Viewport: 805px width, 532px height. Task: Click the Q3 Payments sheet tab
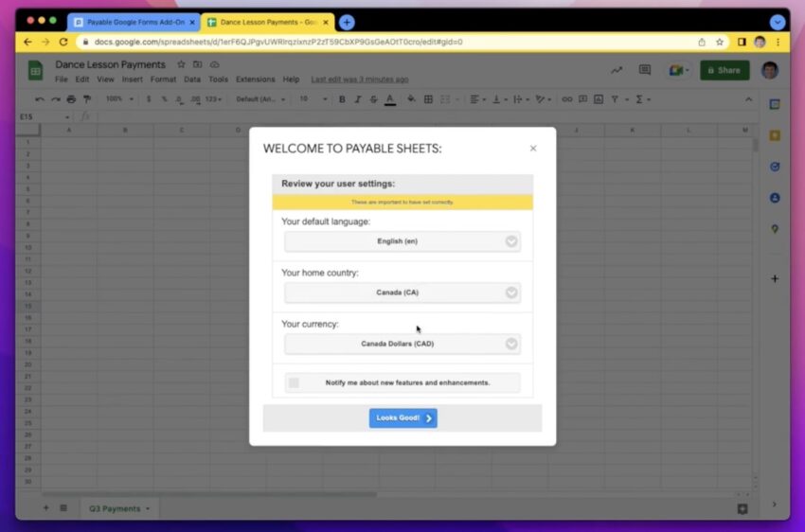tap(118, 509)
